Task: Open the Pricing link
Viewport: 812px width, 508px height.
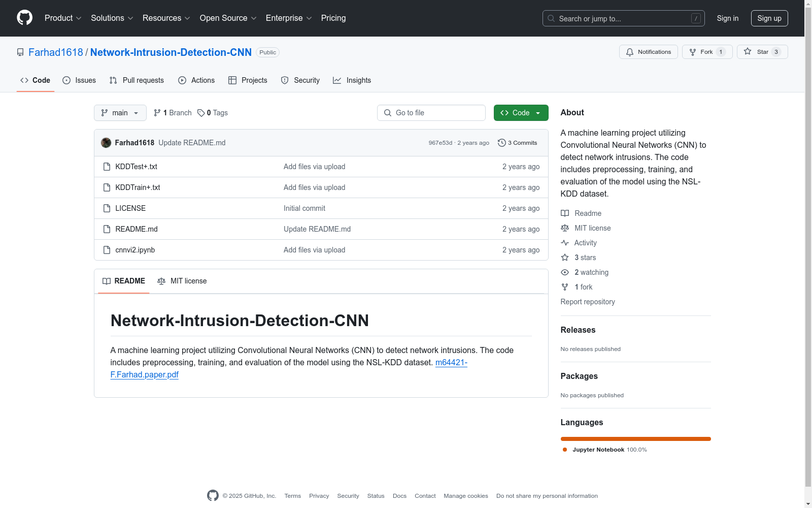Action: click(333, 18)
